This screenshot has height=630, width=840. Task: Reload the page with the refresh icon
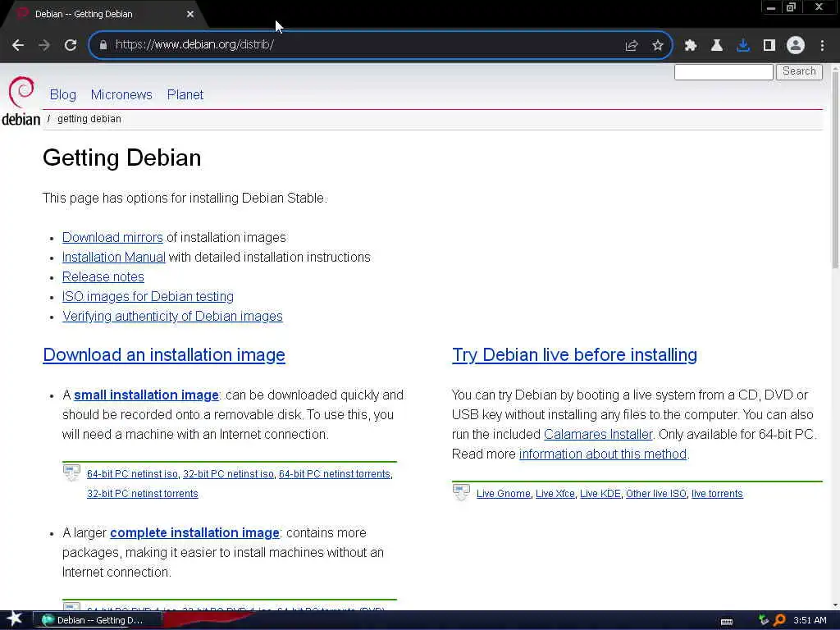(x=71, y=45)
